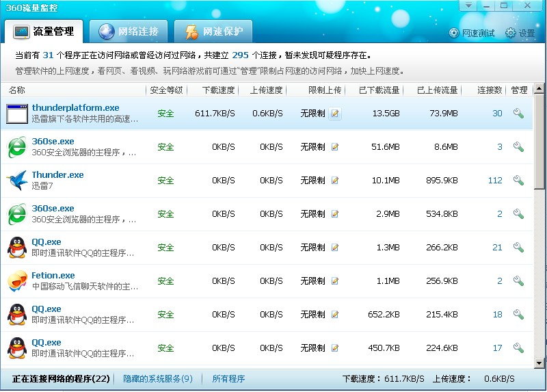Image resolution: width=547 pixels, height=392 pixels.
Task: Sort by 连接数 column header
Action: [490, 90]
